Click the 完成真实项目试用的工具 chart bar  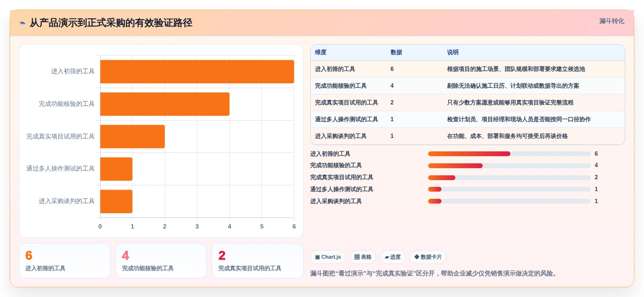132,137
